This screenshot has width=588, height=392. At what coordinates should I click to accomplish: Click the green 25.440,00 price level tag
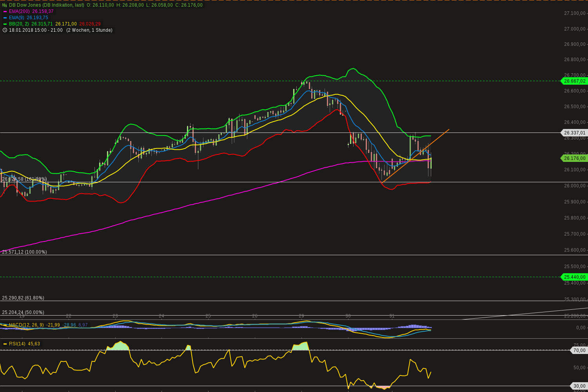coord(574,277)
